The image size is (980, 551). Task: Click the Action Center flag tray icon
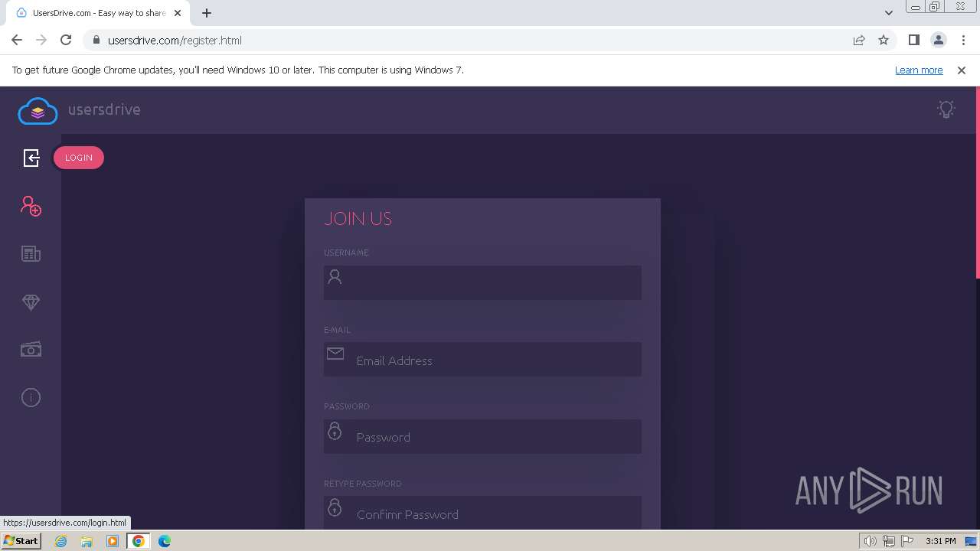coord(907,541)
